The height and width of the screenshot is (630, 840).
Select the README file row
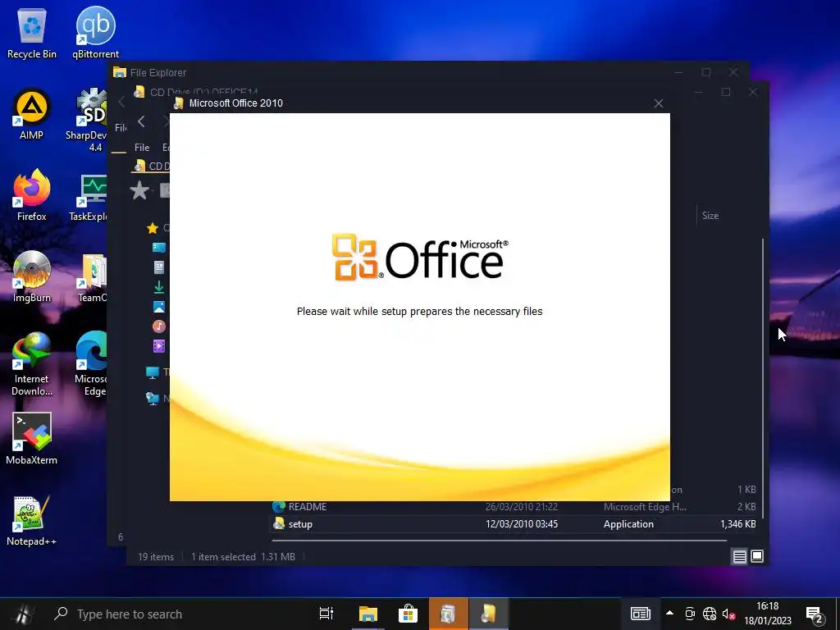(x=514, y=507)
